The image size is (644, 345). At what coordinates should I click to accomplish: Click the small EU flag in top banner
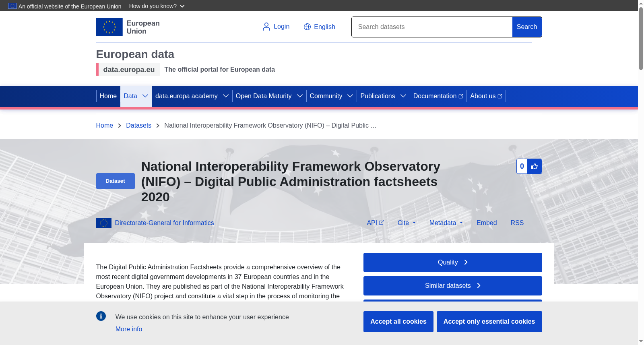pos(12,6)
